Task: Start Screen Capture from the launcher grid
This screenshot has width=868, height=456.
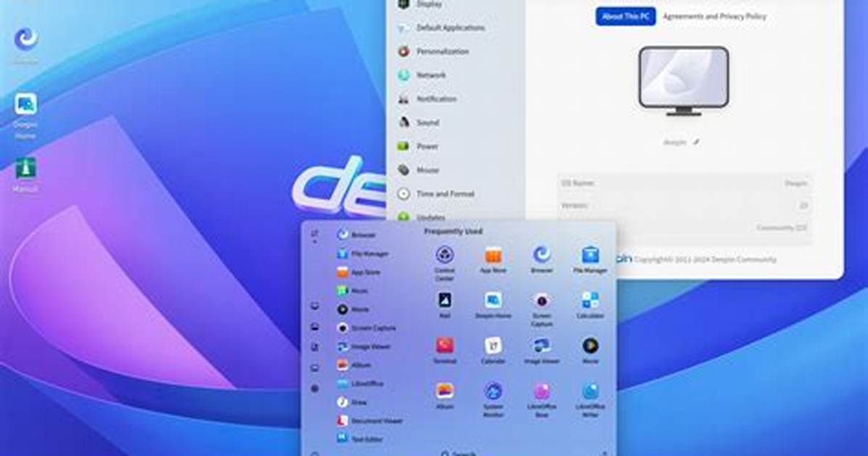Action: (542, 302)
